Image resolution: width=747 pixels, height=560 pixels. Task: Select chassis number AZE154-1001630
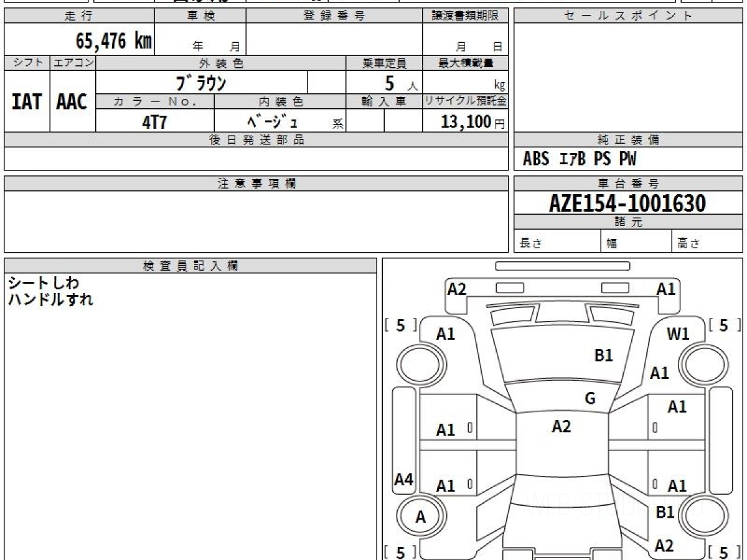tap(627, 203)
